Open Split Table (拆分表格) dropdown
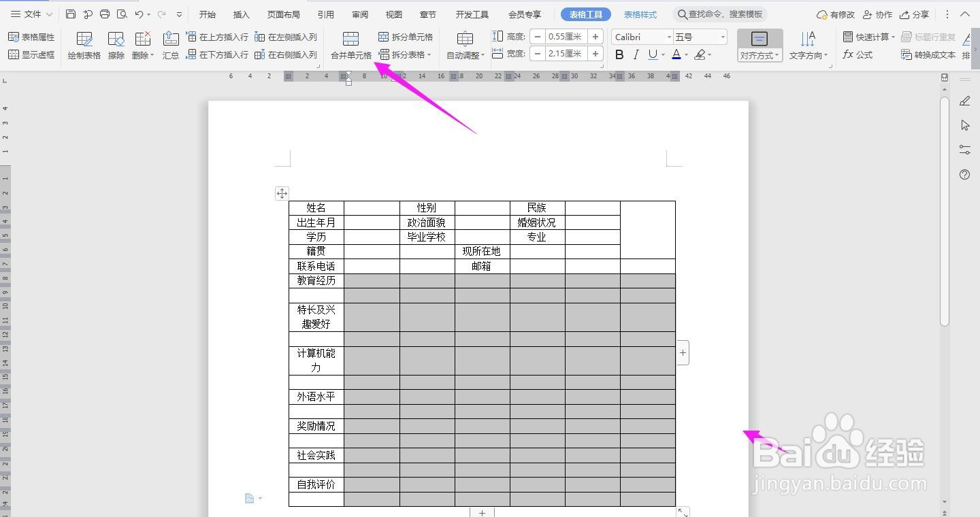Viewport: 980px width, 517px height. point(406,54)
